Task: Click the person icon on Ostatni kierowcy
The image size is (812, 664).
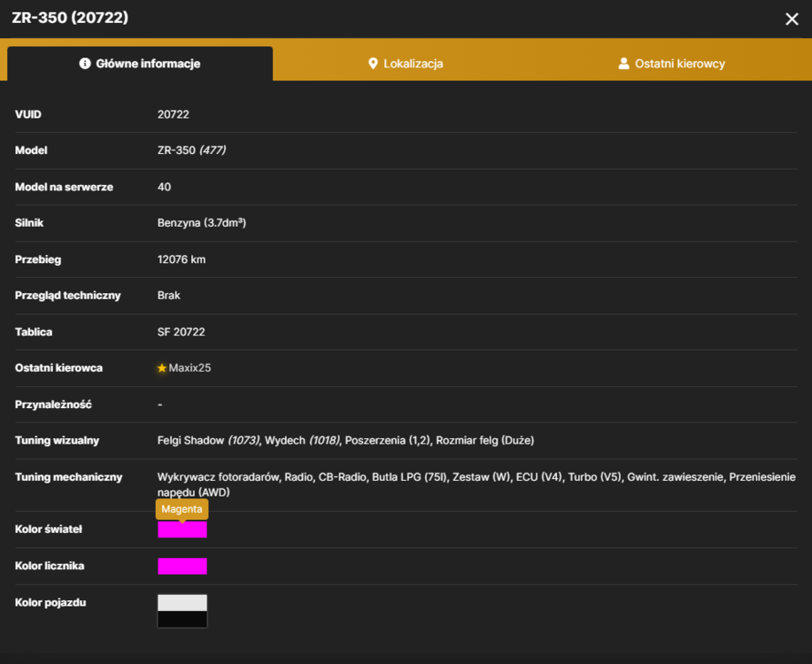Action: coord(623,63)
